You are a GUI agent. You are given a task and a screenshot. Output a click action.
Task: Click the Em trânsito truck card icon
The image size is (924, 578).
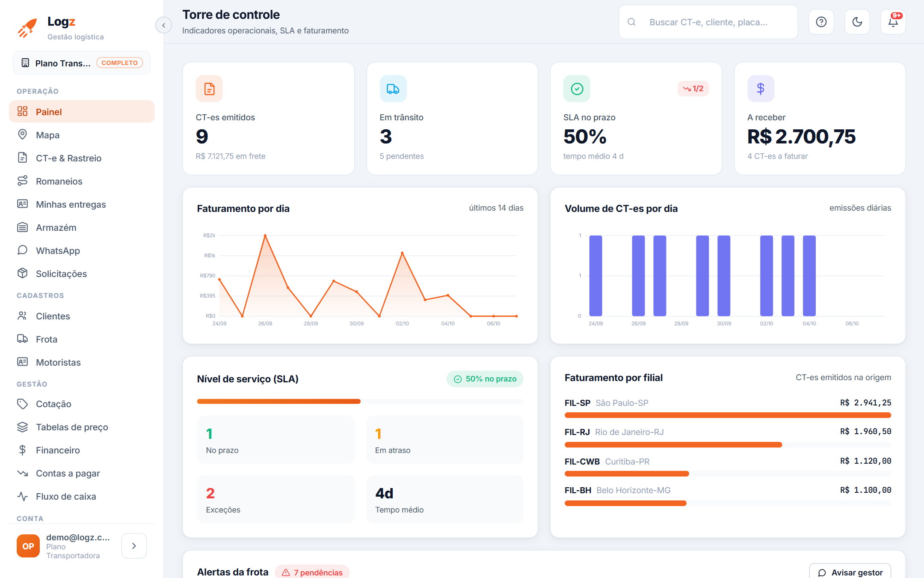[393, 89]
